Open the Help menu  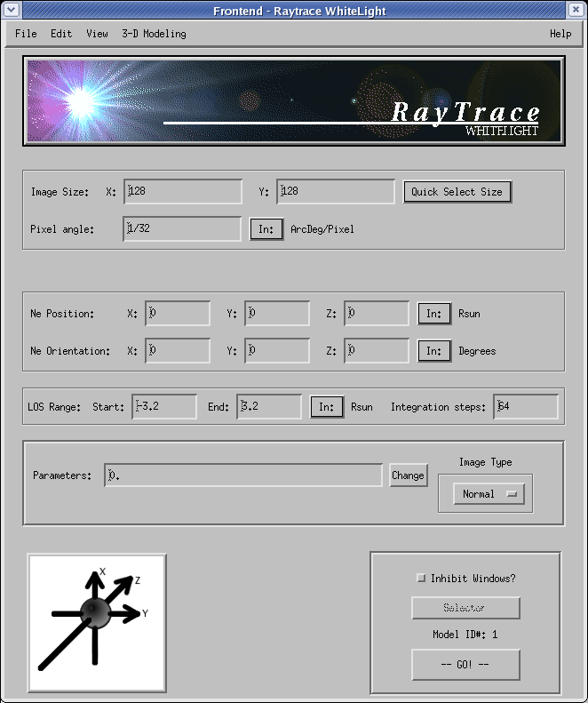click(560, 34)
